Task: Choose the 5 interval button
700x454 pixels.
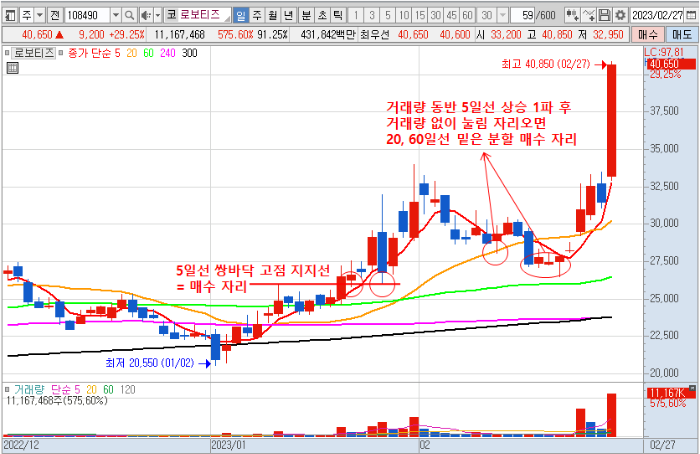Action: coord(388,16)
